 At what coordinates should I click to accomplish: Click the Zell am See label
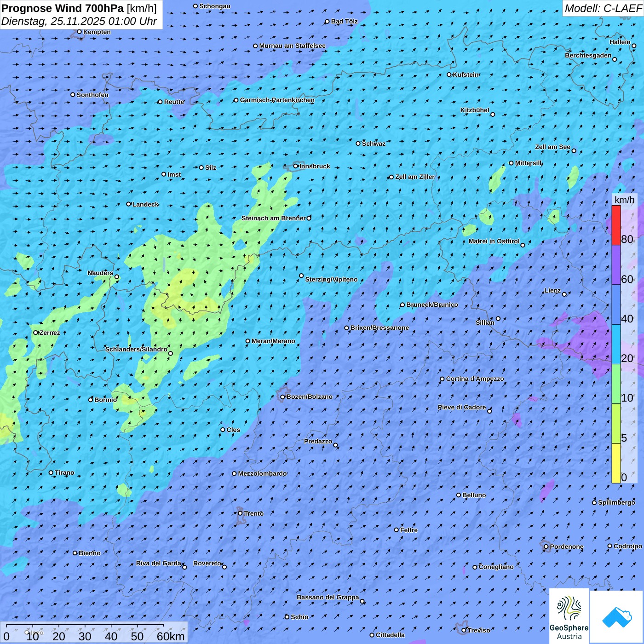click(552, 147)
